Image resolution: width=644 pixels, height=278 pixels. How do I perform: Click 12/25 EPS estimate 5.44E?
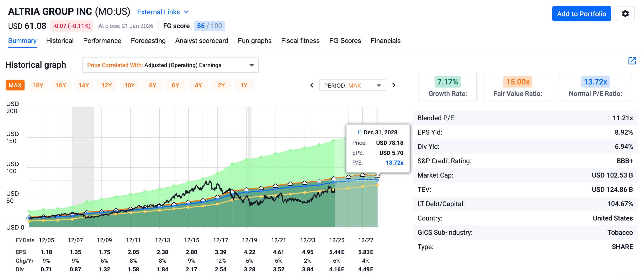(x=337, y=252)
